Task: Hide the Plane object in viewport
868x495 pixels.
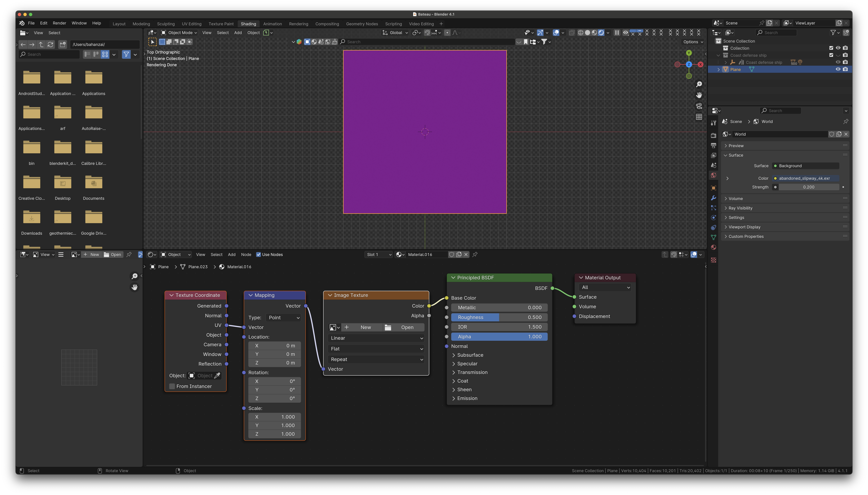Action: point(838,69)
